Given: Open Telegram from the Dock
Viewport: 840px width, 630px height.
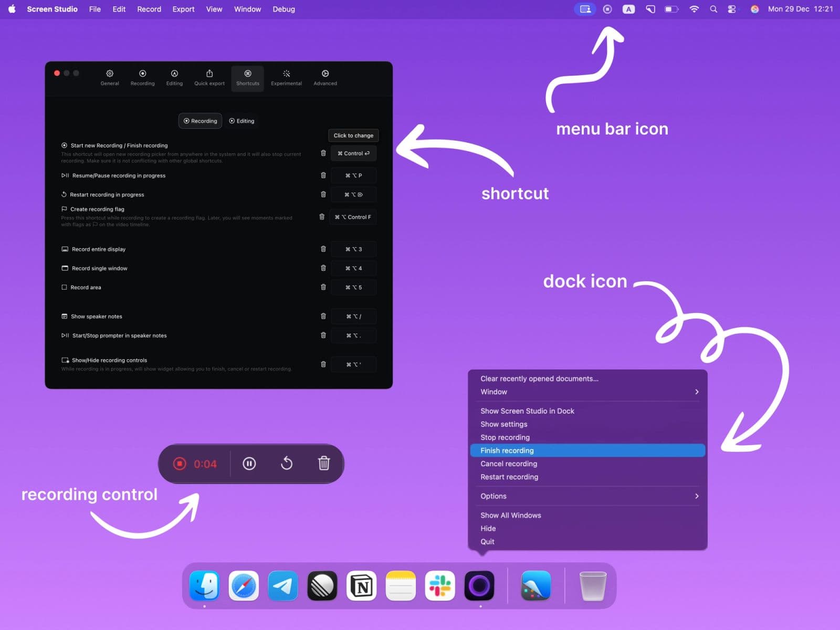Looking at the screenshot, I should tap(283, 585).
